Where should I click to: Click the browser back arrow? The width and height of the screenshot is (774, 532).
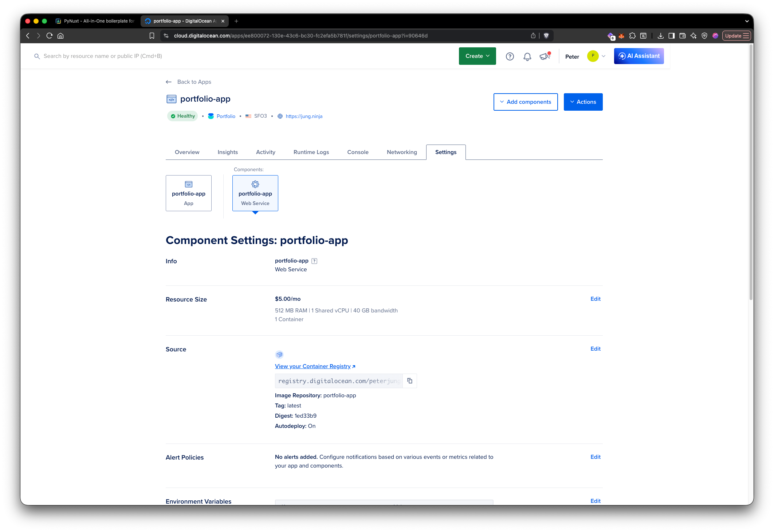click(28, 36)
